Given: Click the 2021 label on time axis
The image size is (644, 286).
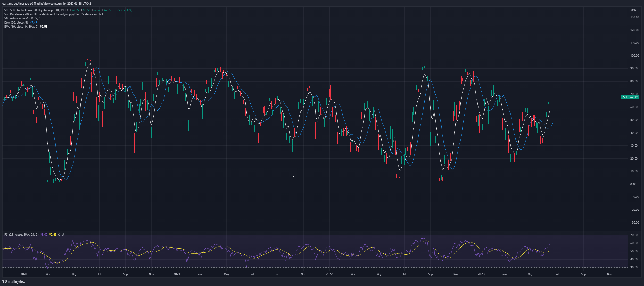Looking at the screenshot, I should pos(177,274).
